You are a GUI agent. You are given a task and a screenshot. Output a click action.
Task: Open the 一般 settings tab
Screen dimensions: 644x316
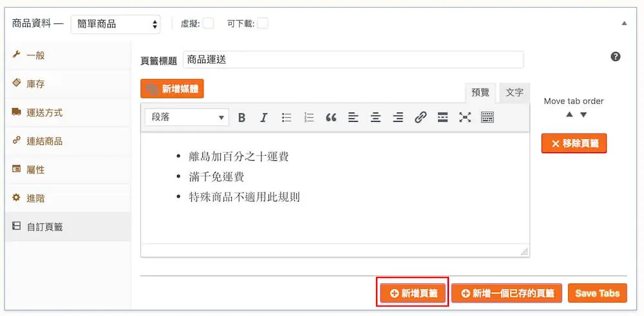[68, 55]
